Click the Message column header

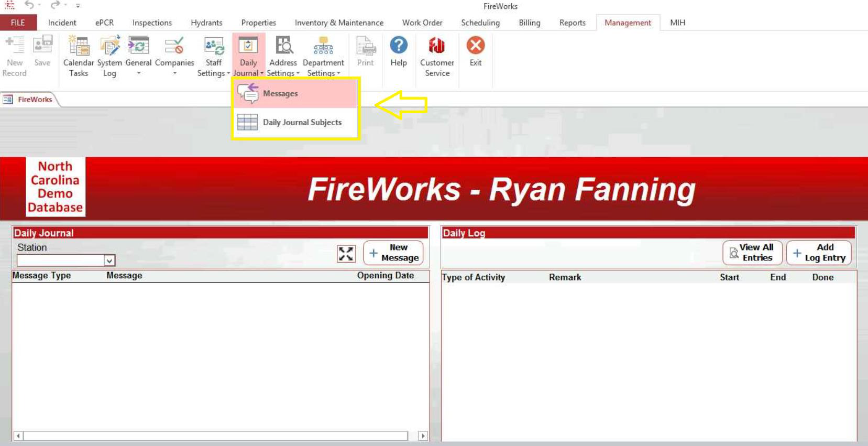click(124, 276)
